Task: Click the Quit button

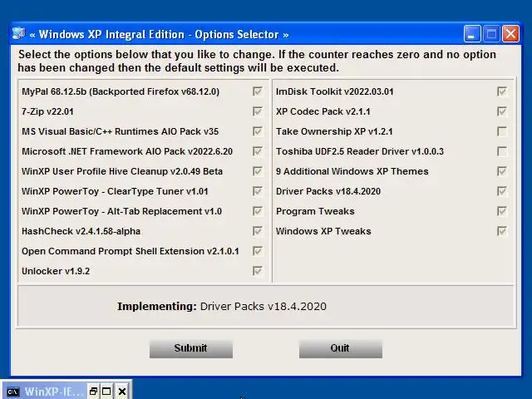Action: (341, 348)
